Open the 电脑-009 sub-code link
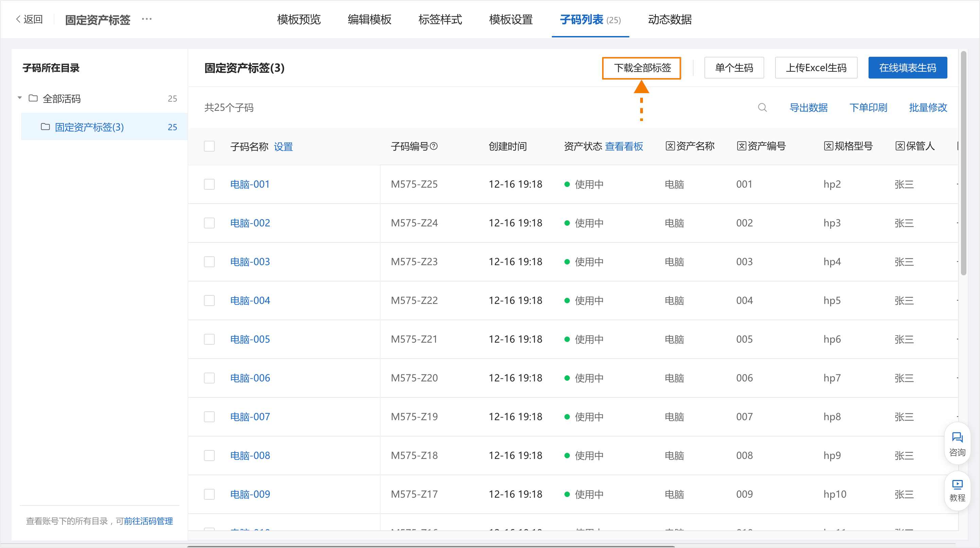 [x=250, y=494]
